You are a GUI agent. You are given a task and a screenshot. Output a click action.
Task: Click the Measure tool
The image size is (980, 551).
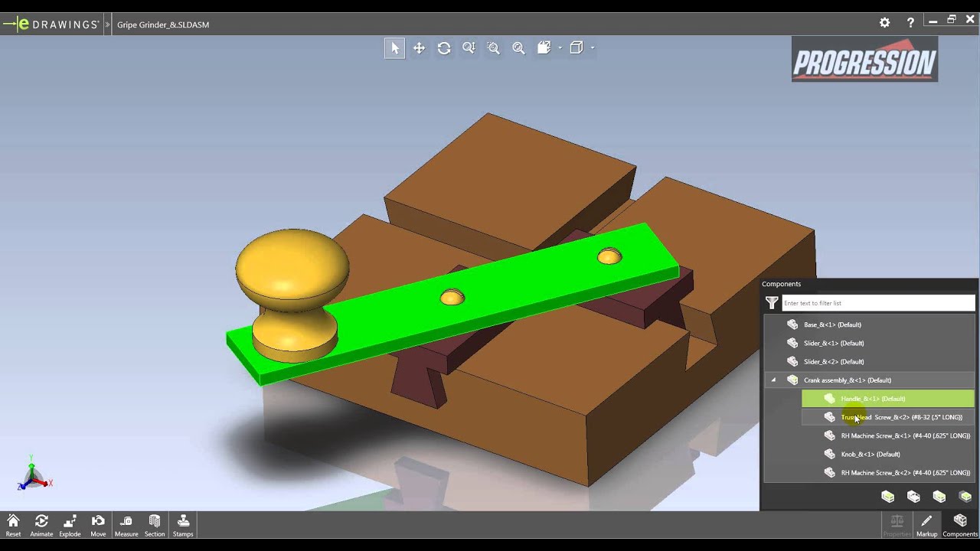[x=126, y=525]
